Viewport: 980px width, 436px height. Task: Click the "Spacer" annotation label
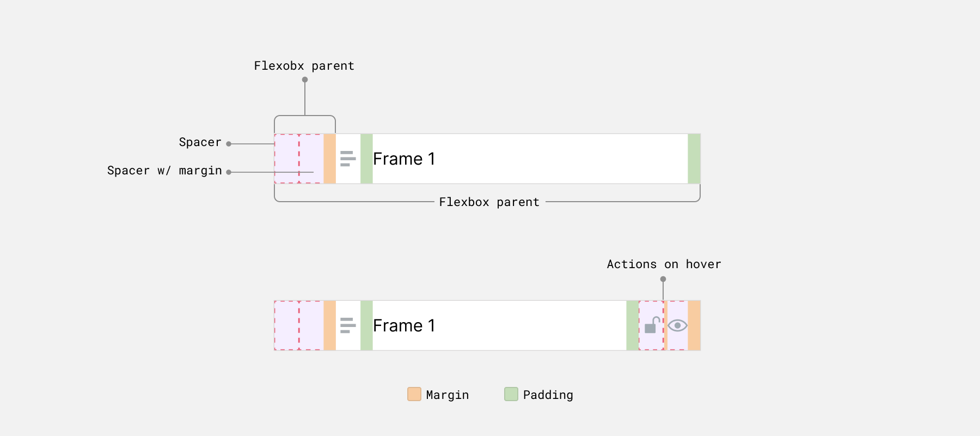200,142
